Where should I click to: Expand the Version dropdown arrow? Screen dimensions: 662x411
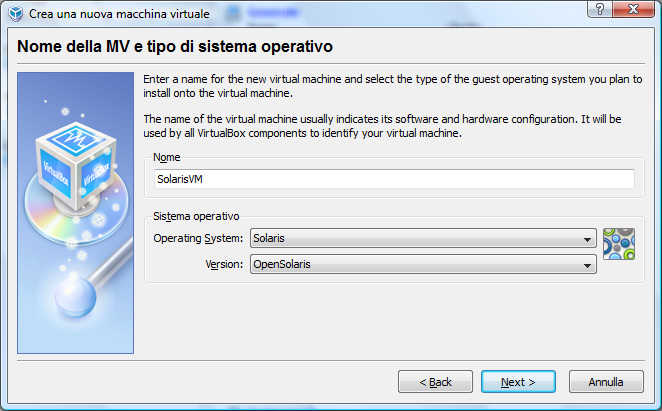[587, 265]
